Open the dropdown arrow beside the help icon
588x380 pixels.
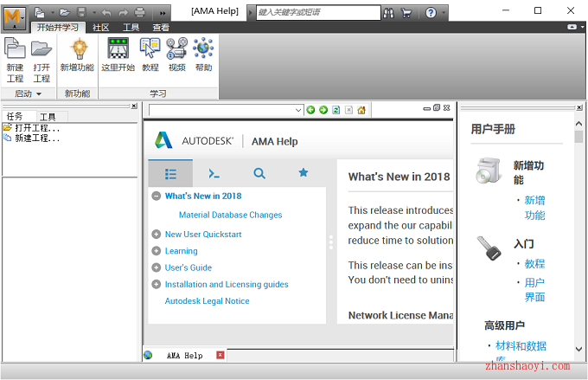[444, 13]
